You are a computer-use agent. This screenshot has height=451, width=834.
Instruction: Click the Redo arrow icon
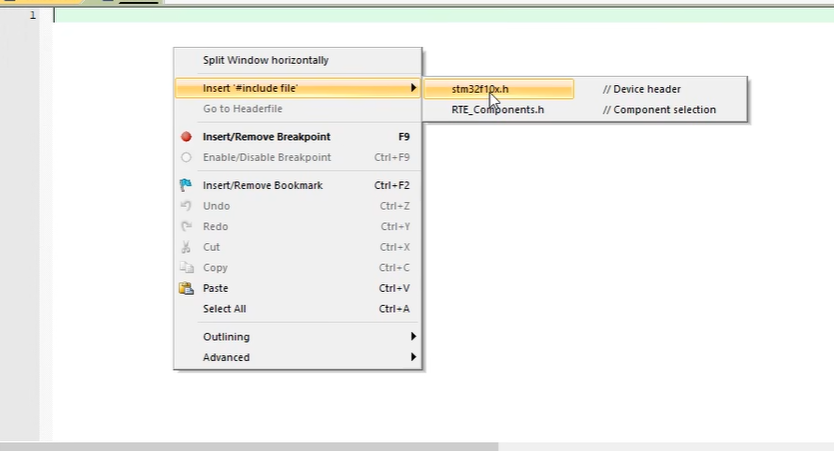(186, 226)
